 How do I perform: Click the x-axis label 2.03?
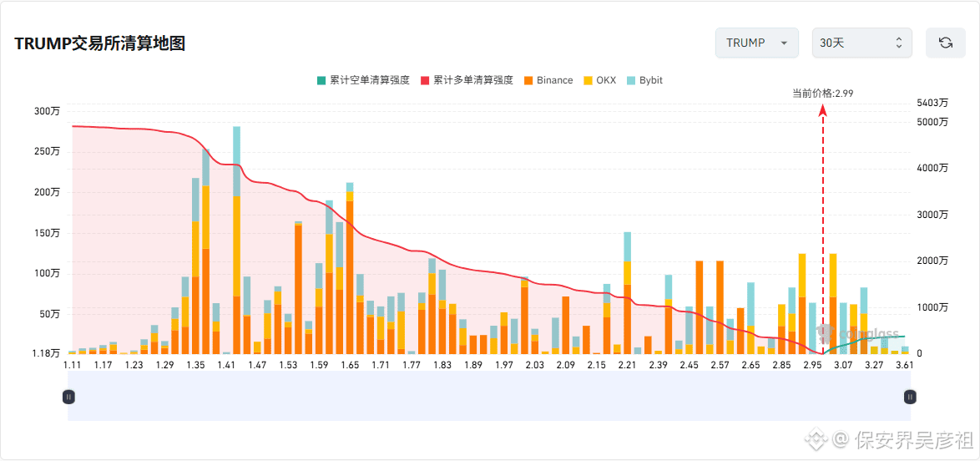(x=535, y=365)
